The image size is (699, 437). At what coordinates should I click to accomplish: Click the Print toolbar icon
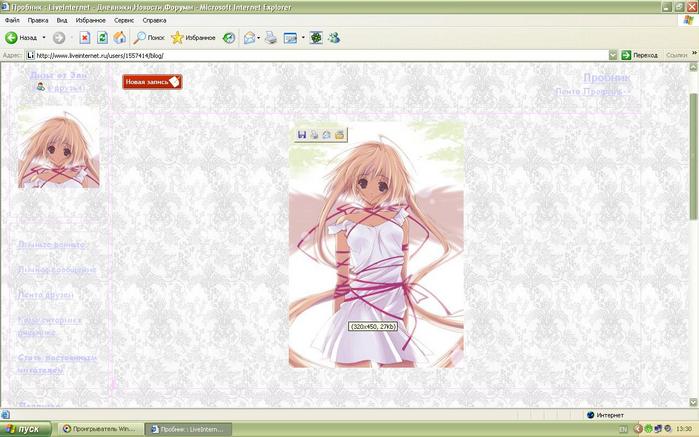point(271,38)
